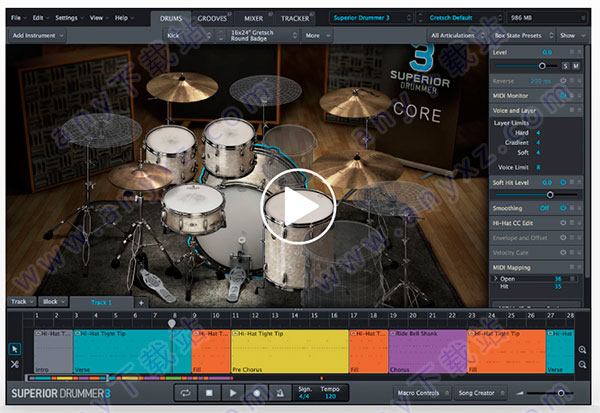The height and width of the screenshot is (413, 600).
Task: Open the Level section menu icon
Action: click(x=572, y=52)
